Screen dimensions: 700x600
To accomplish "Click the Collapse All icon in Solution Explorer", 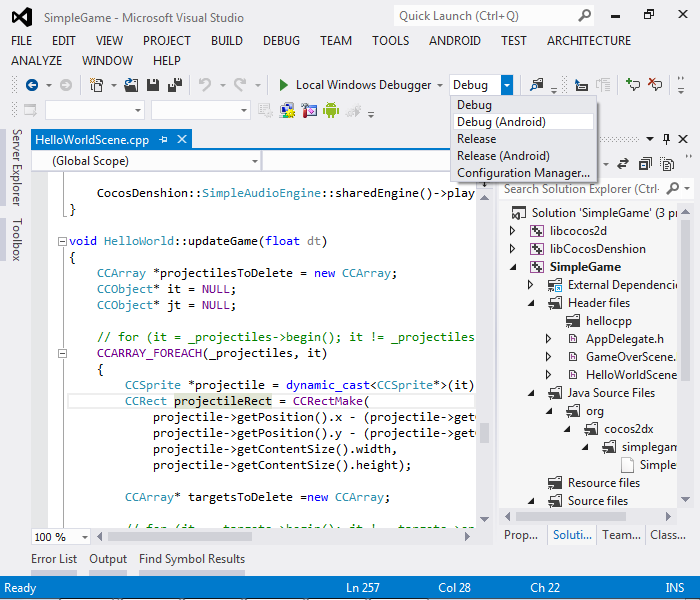I will click(645, 164).
